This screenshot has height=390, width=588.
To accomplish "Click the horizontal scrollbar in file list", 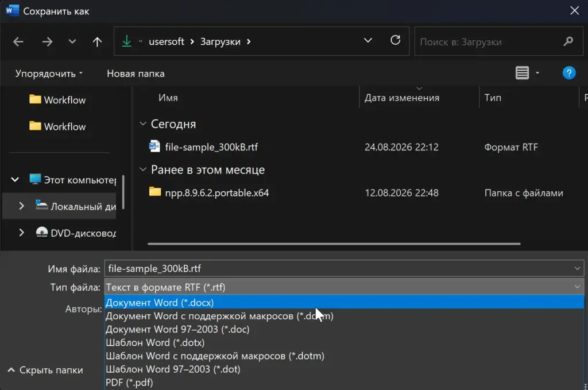I will tap(334, 244).
